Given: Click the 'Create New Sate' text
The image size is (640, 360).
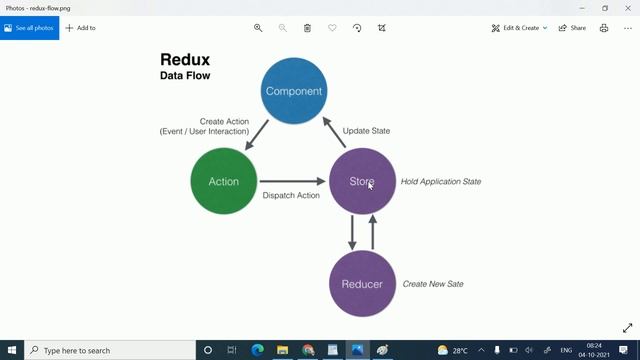Looking at the screenshot, I should (x=433, y=284).
